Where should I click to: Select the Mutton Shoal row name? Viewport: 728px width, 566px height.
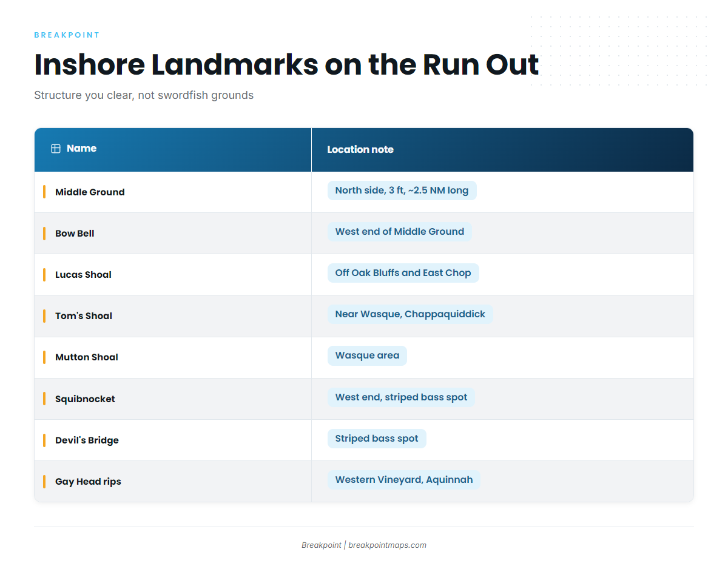[87, 357]
